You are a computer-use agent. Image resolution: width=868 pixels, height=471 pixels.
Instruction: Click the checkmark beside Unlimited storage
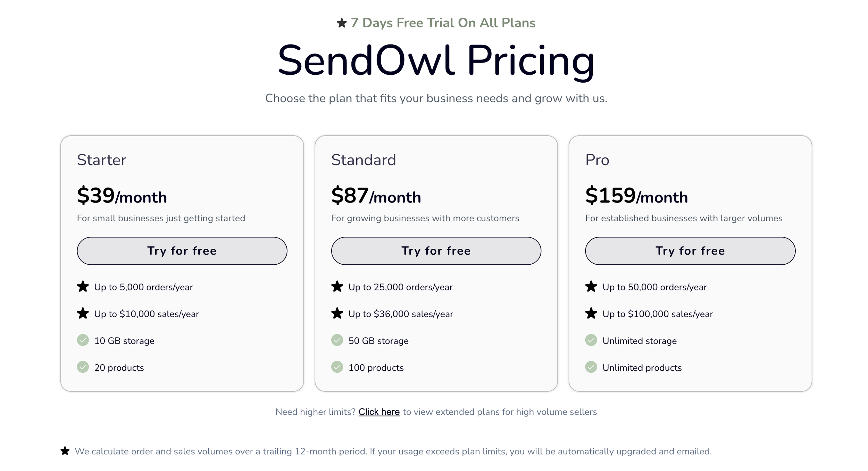pos(591,340)
